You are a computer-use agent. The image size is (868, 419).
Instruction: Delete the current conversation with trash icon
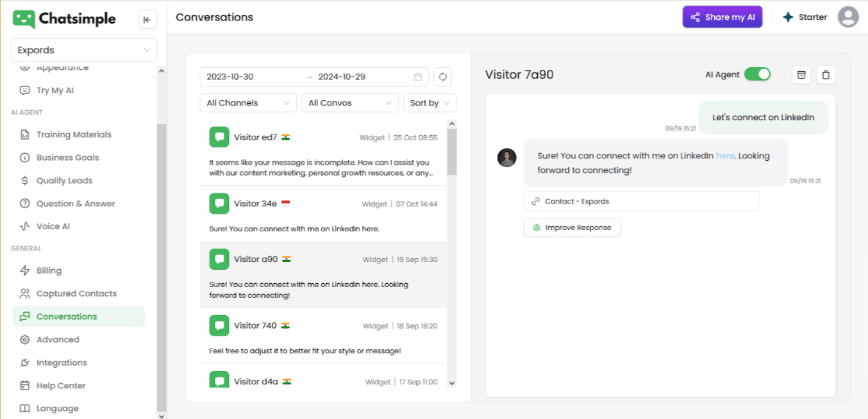click(826, 75)
